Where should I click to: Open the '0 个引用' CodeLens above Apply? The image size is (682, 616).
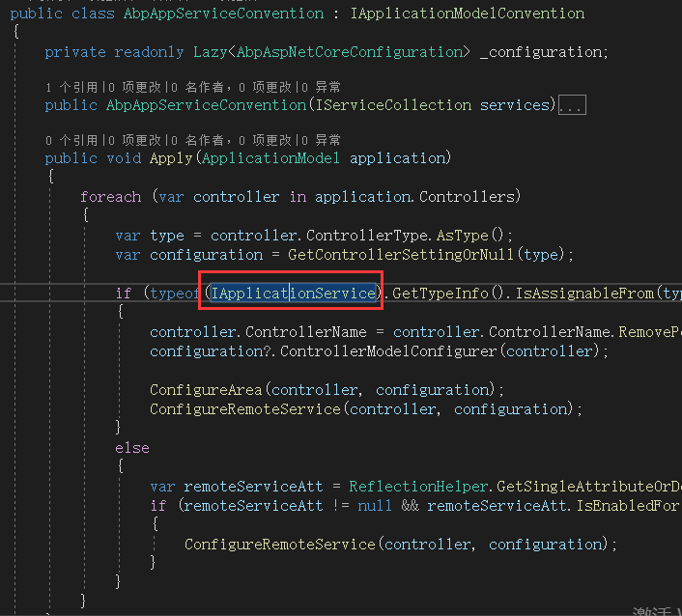71,140
